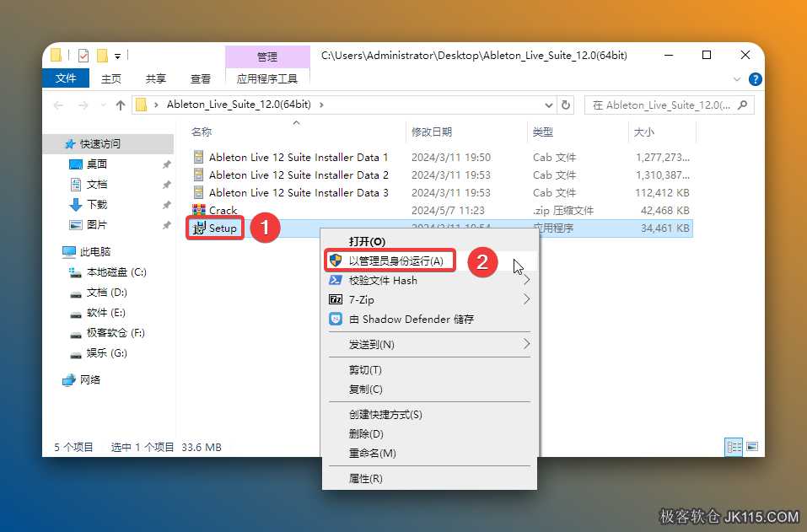Viewport: 807px width, 532px height.
Task: Click the Cab icon of Installer Data 2
Action: click(198, 175)
